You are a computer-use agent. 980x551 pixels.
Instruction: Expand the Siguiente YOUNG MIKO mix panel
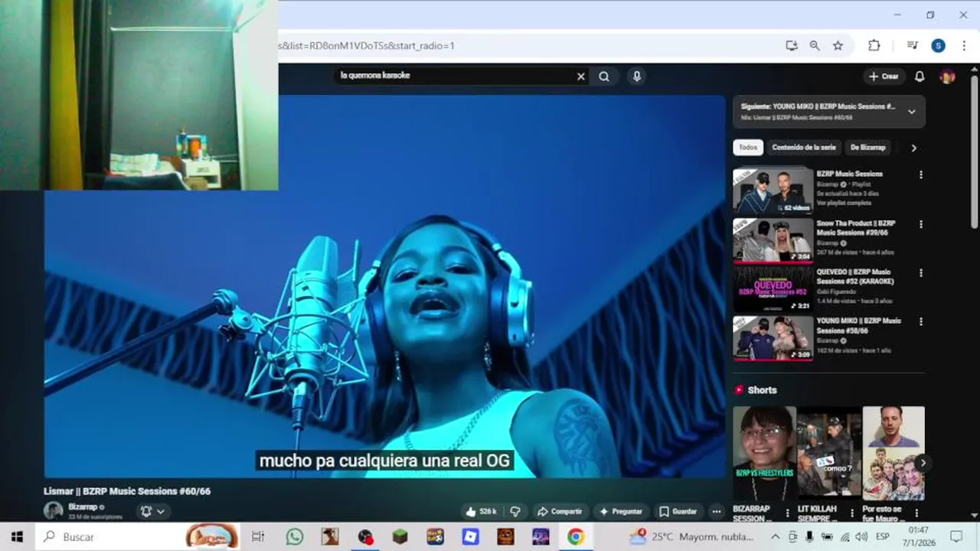(911, 112)
